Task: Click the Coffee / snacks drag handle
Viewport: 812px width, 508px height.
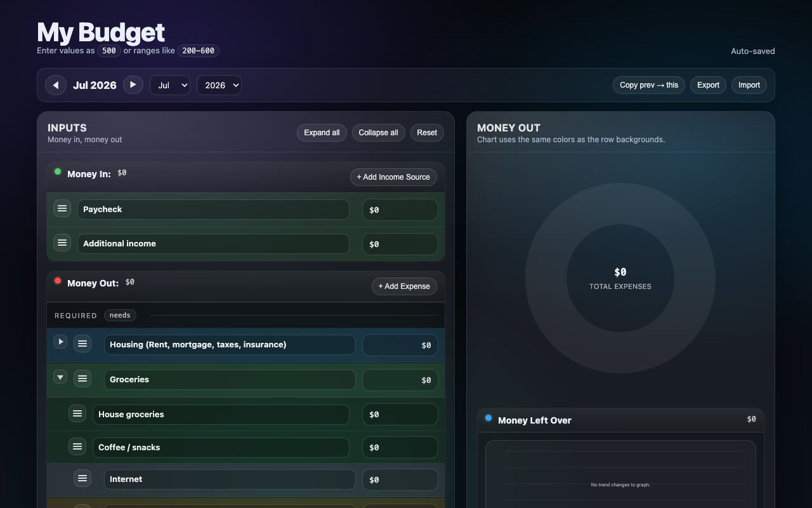Action: point(77,446)
